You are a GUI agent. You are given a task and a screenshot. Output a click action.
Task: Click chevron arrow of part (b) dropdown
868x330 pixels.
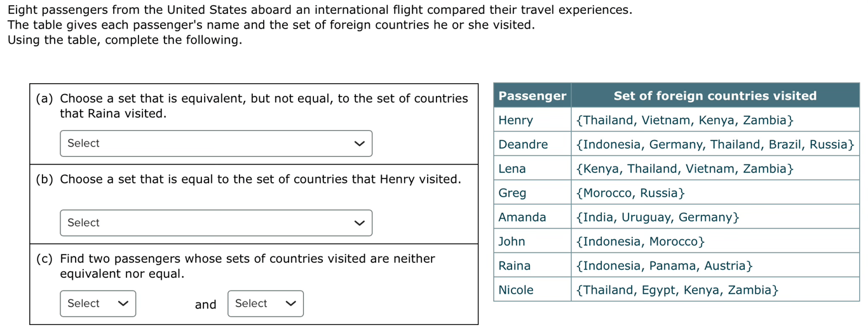(360, 223)
